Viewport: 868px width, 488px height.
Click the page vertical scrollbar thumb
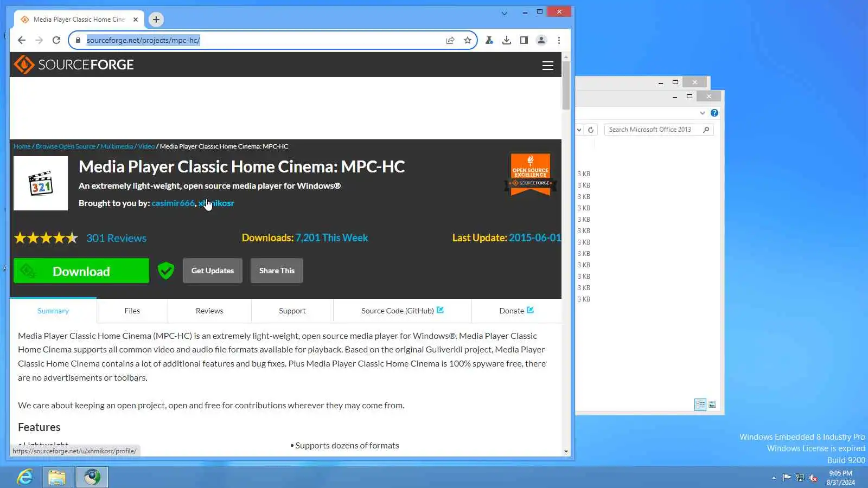pyautogui.click(x=566, y=85)
